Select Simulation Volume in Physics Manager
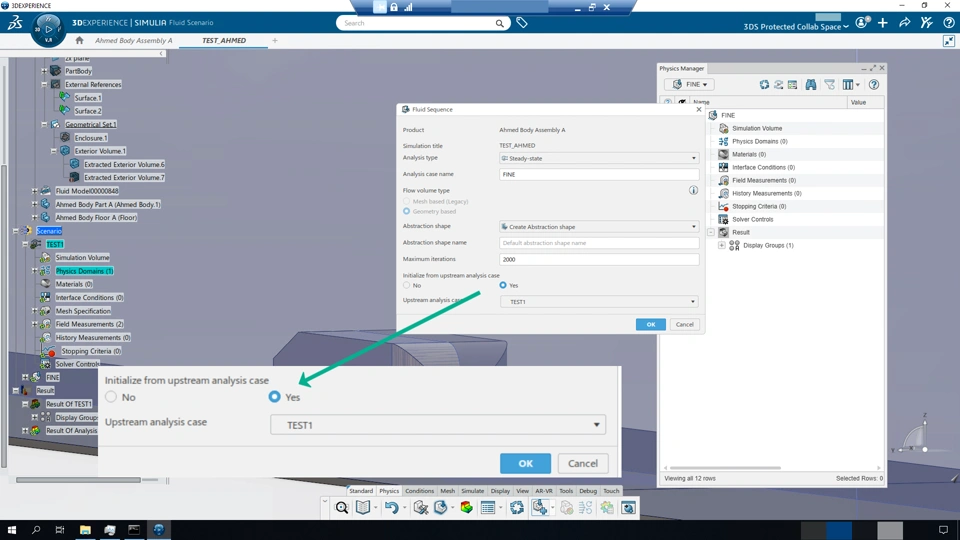The height and width of the screenshot is (540, 960). click(757, 129)
